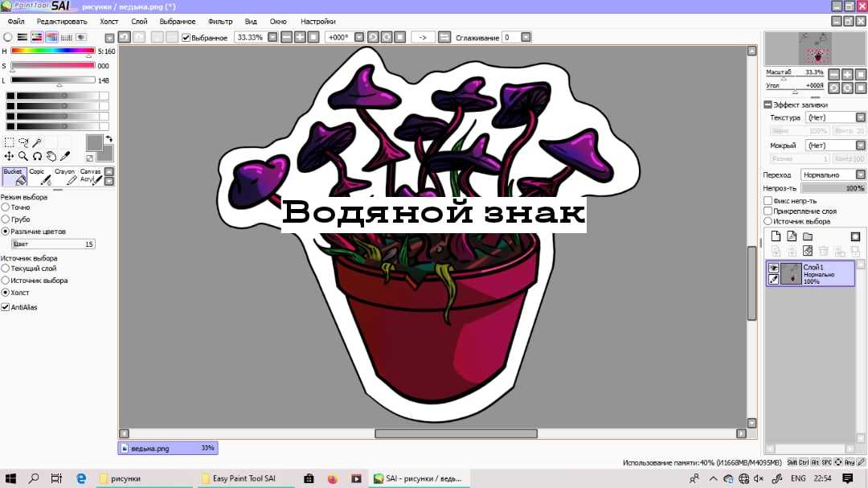Choose the Lasso selection tool
868x488 pixels.
coord(23,143)
